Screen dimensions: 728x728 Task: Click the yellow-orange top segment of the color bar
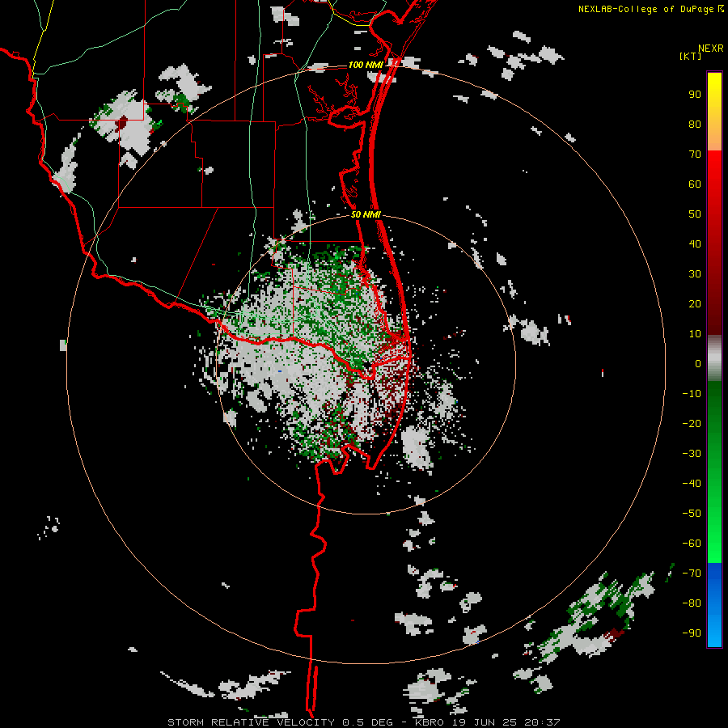[x=714, y=112]
